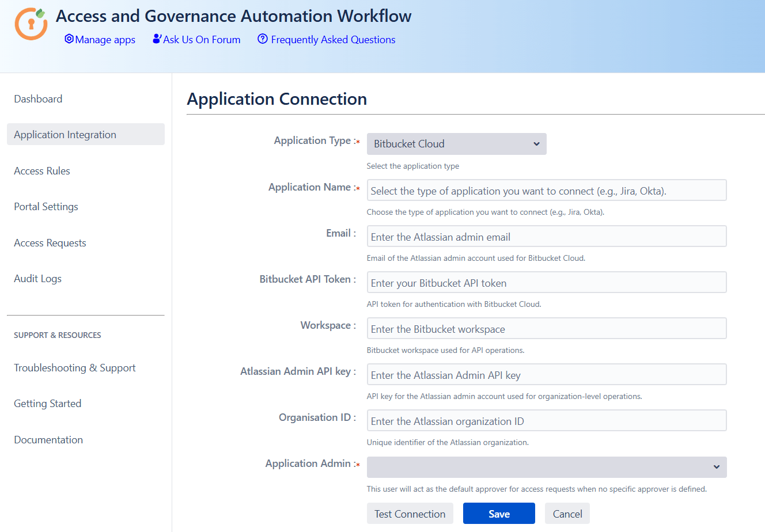This screenshot has width=765, height=532.
Task: Click the 'Select the application type' hint text
Action: click(413, 166)
